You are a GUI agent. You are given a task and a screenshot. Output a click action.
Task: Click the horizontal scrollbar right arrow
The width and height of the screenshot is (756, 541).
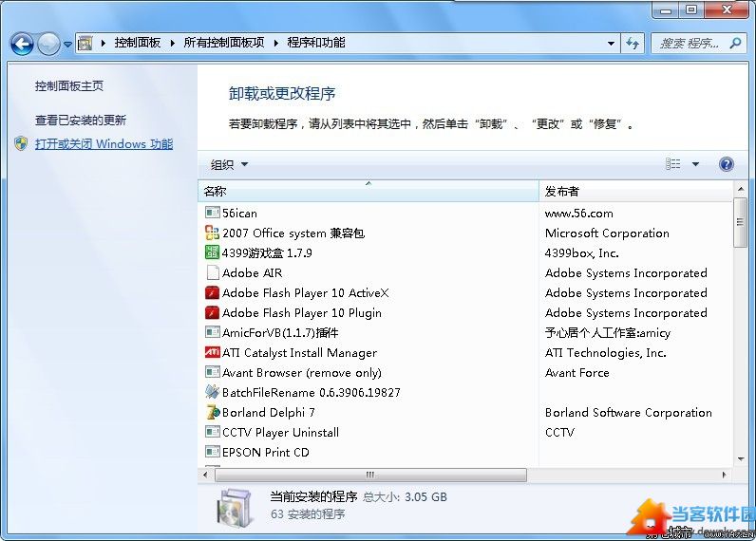tap(724, 475)
